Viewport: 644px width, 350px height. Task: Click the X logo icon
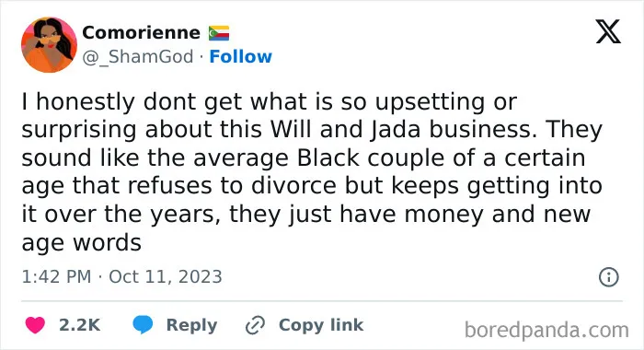point(608,31)
